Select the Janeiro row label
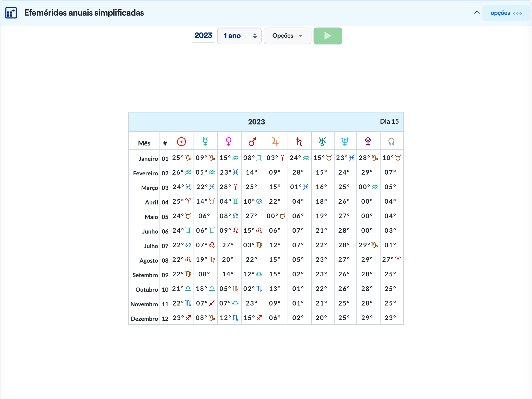The image size is (532, 399). pyautogui.click(x=148, y=159)
